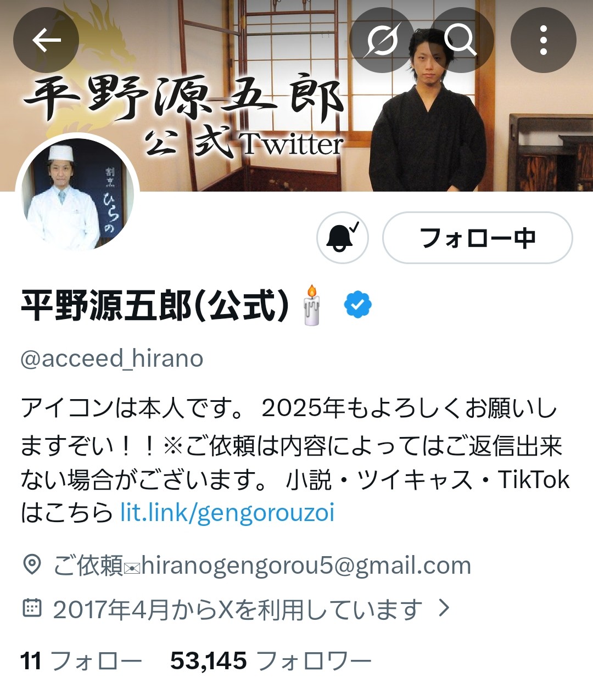Tap the candle emoji beside the name

pyautogui.click(x=311, y=305)
